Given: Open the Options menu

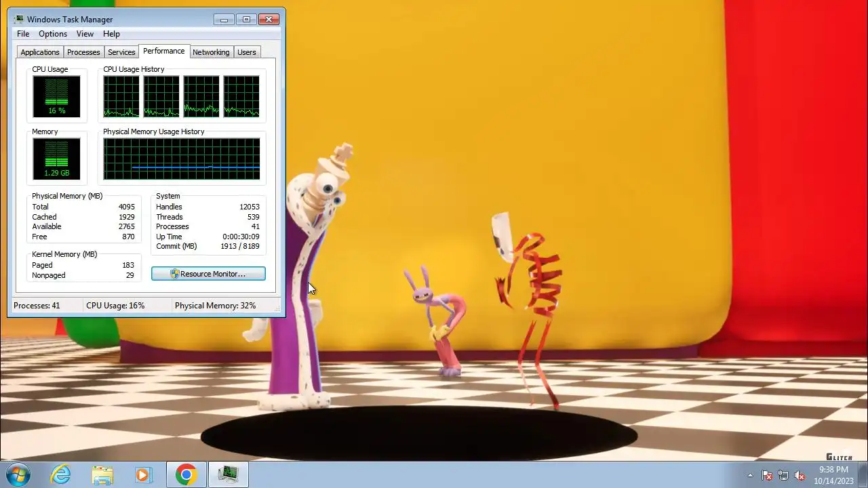Looking at the screenshot, I should (x=53, y=34).
